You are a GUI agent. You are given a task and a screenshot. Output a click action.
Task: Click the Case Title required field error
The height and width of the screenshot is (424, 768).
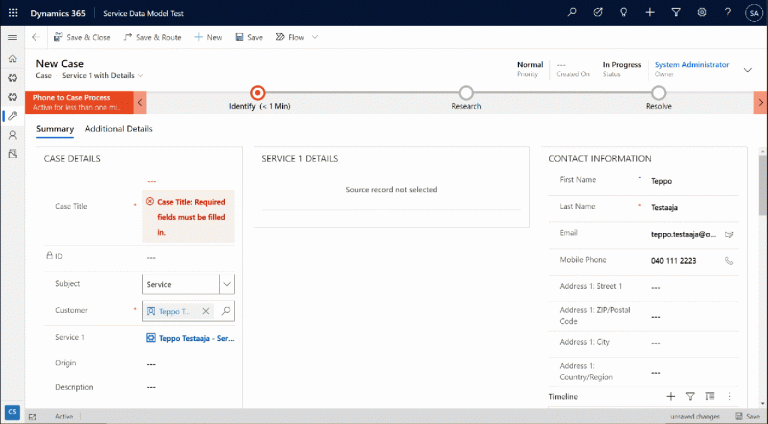point(188,217)
